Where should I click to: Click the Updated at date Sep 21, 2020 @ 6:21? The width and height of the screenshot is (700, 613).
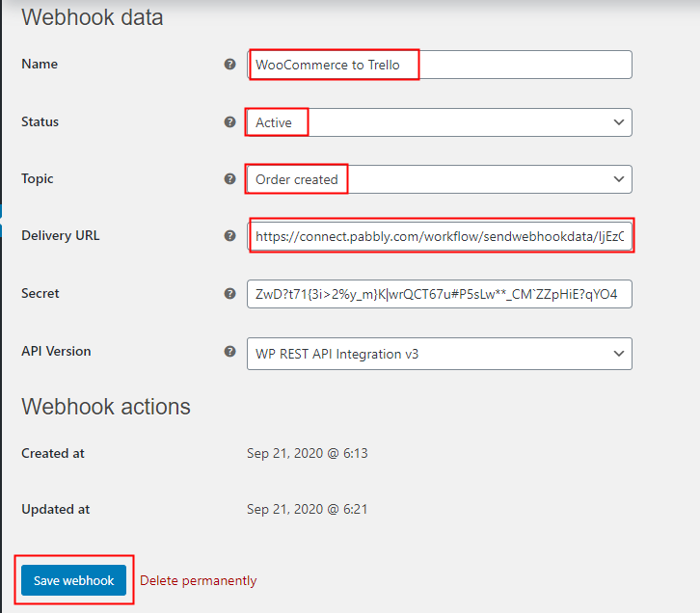tap(308, 509)
